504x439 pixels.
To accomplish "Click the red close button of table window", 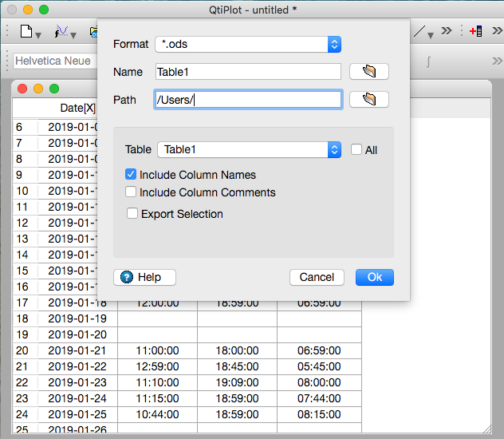I will (x=22, y=89).
